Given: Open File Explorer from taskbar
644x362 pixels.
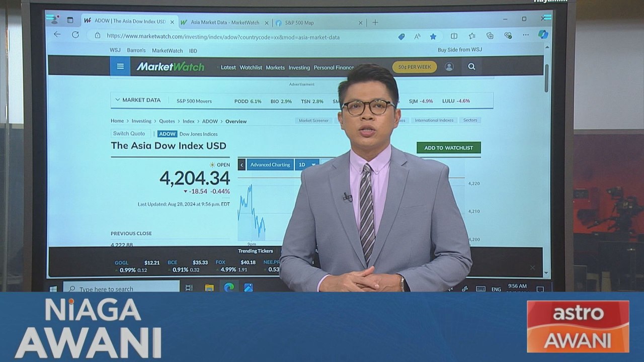Looking at the screenshot, I should (x=209, y=288).
